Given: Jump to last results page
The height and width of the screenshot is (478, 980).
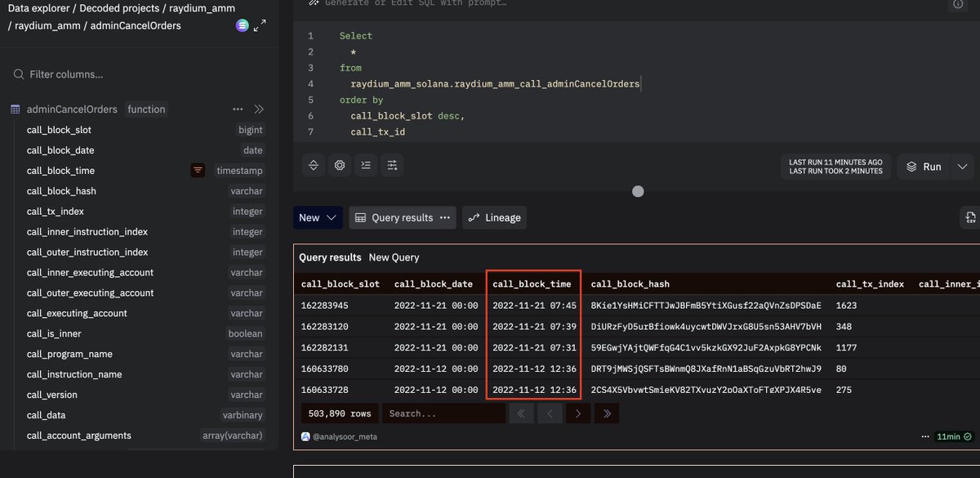Looking at the screenshot, I should pyautogui.click(x=607, y=413).
